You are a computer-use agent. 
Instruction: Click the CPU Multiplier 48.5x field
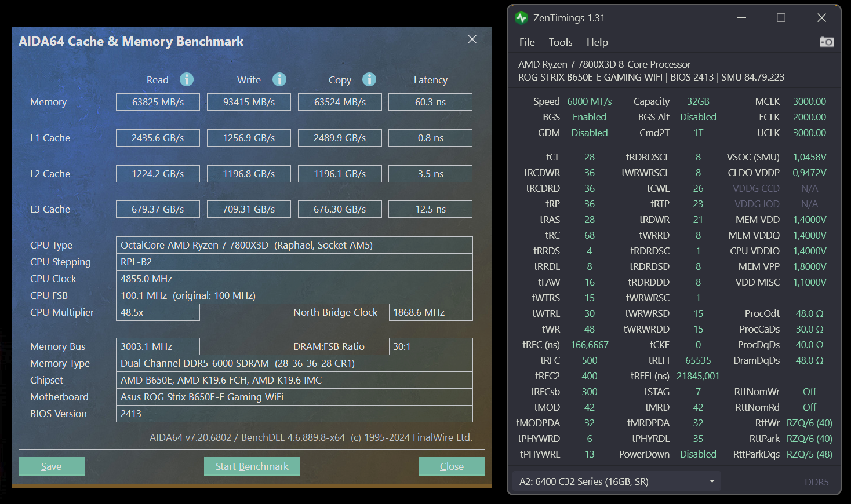pyautogui.click(x=158, y=312)
